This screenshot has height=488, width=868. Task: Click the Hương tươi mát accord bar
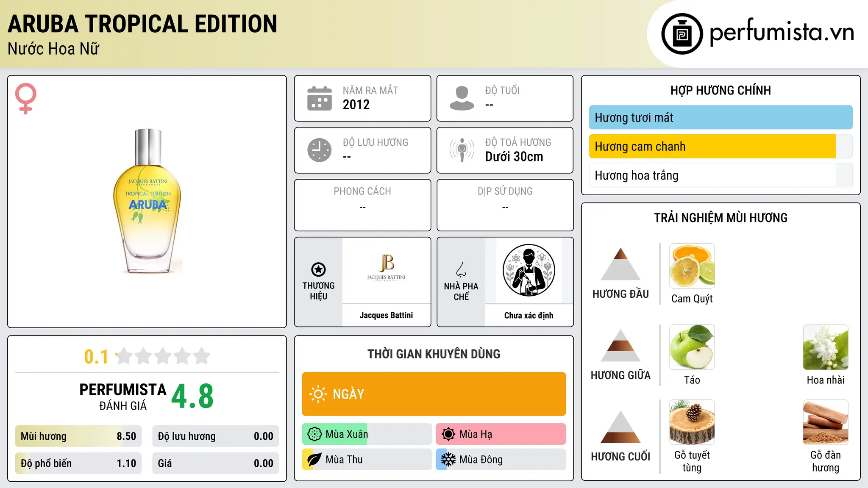pos(721,117)
